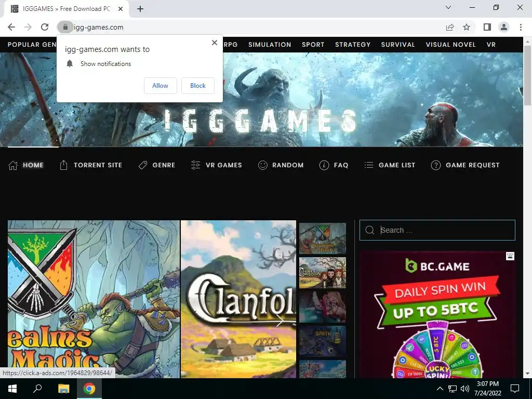Go to TORRENT SITE link
Screen dimensions: 532x399
[x=98, y=165]
